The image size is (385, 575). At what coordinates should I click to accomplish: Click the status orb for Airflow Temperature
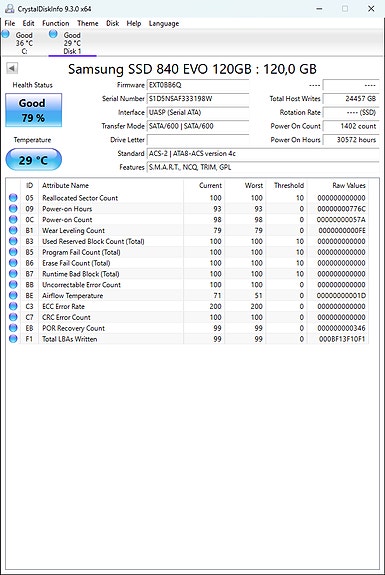tap(13, 295)
